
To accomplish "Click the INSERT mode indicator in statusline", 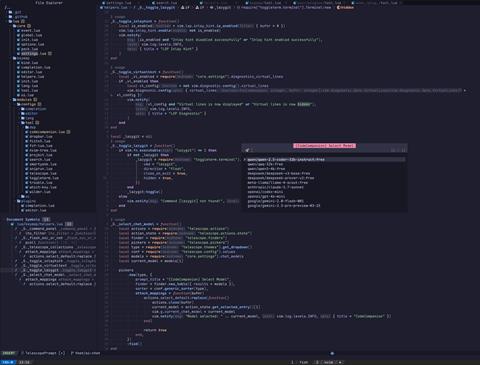I will pyautogui.click(x=9, y=353).
